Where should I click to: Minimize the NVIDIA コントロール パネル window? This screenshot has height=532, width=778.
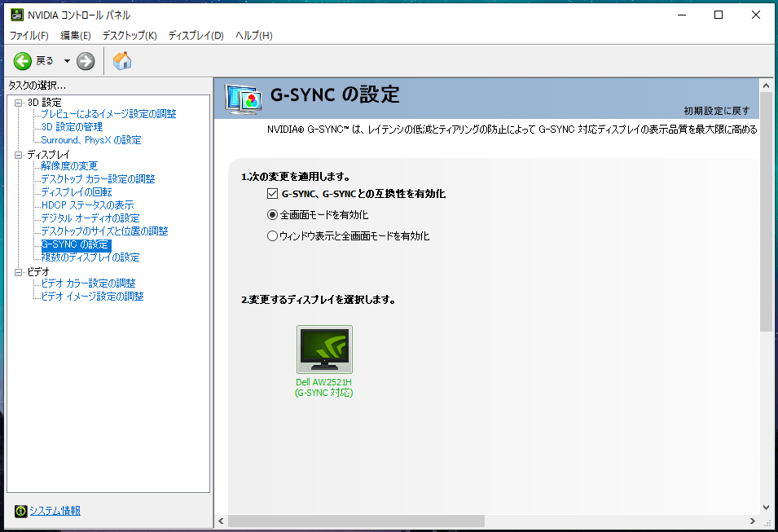click(682, 15)
